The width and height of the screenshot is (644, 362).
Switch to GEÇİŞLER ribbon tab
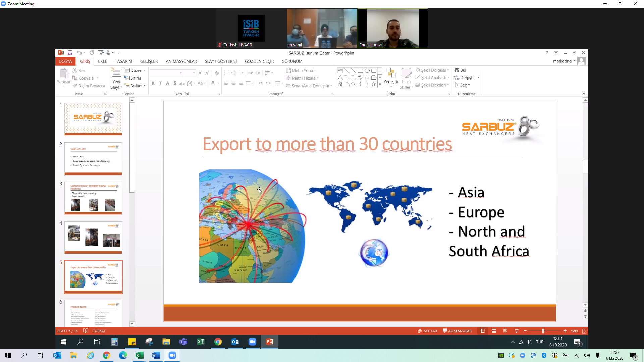(149, 61)
